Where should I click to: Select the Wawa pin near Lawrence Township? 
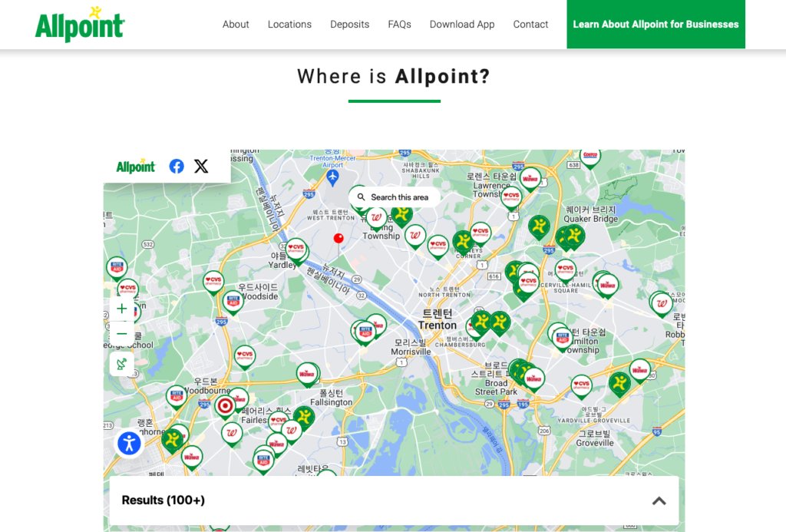pos(530,180)
